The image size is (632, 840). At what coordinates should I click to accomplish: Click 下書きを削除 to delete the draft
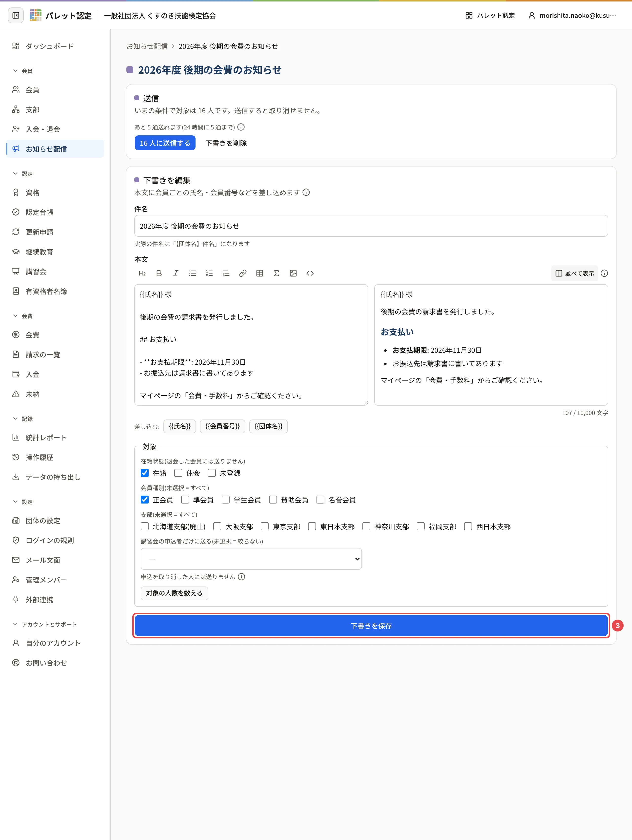click(x=226, y=143)
